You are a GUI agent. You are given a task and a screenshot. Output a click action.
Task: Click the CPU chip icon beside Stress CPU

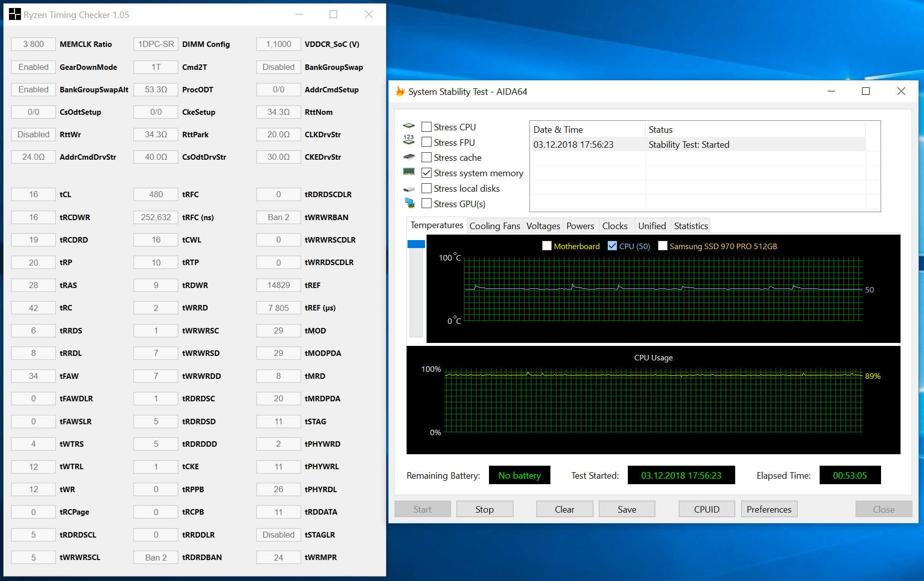pyautogui.click(x=409, y=126)
